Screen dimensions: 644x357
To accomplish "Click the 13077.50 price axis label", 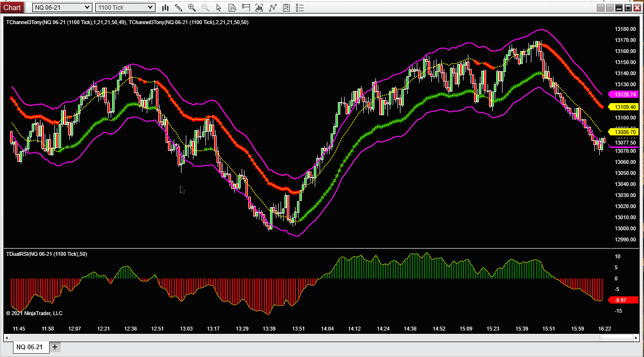I will click(x=625, y=143).
